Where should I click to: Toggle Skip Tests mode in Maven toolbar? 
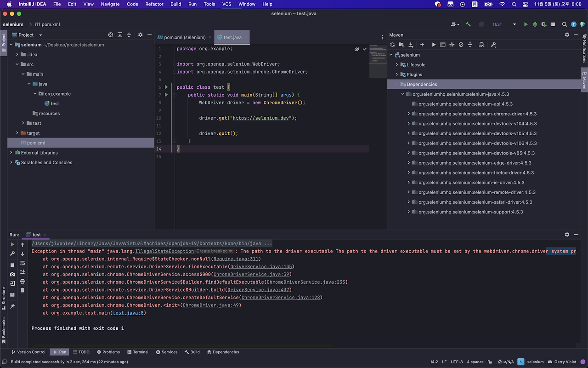click(461, 45)
